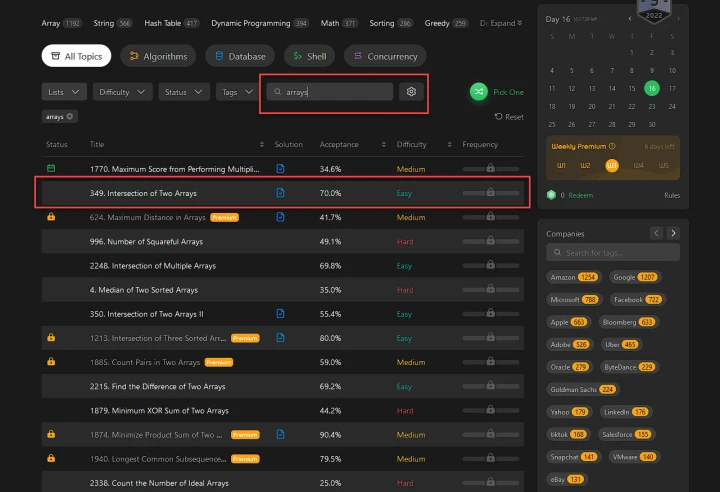Viewport: 720px width, 492px height.
Task: Filter by Microsoft company tag
Action: (x=574, y=300)
